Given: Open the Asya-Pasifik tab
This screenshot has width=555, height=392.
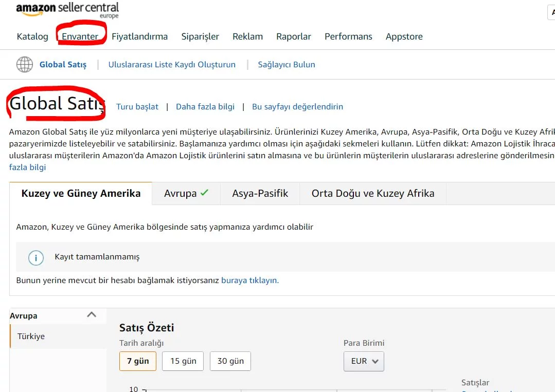Looking at the screenshot, I should (260, 194).
